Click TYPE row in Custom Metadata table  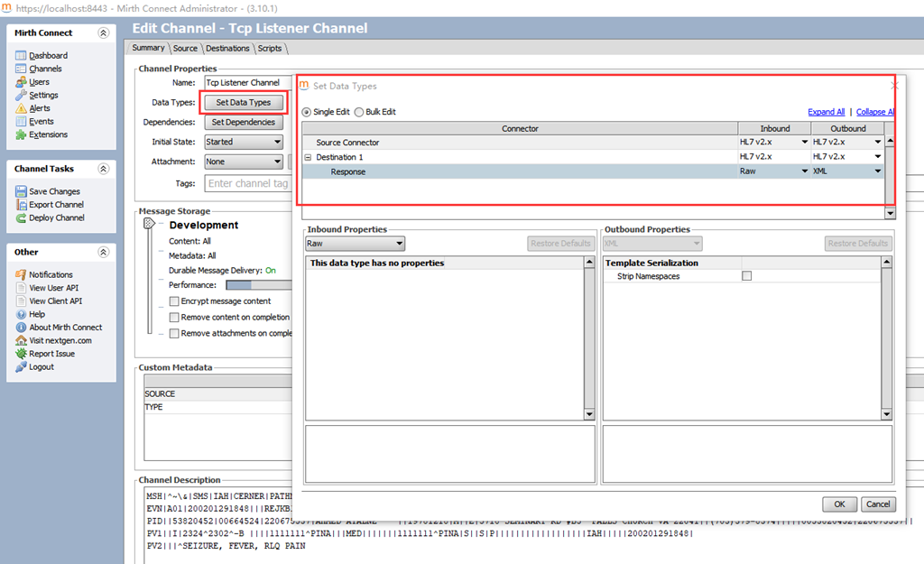[218, 407]
